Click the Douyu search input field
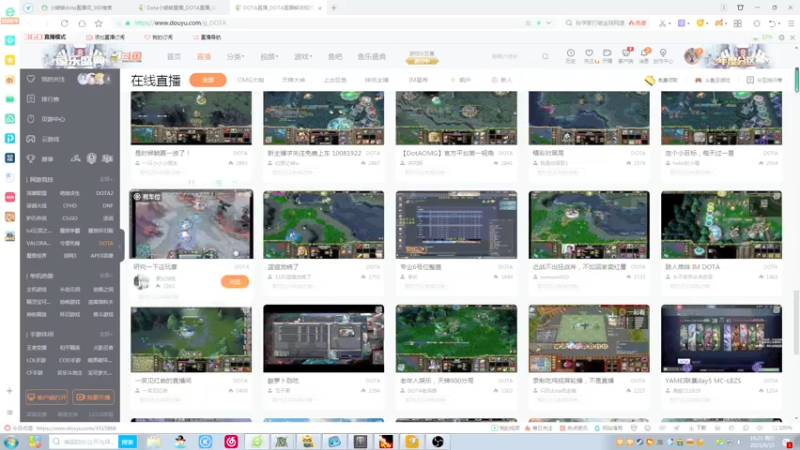800x450 pixels. point(513,56)
